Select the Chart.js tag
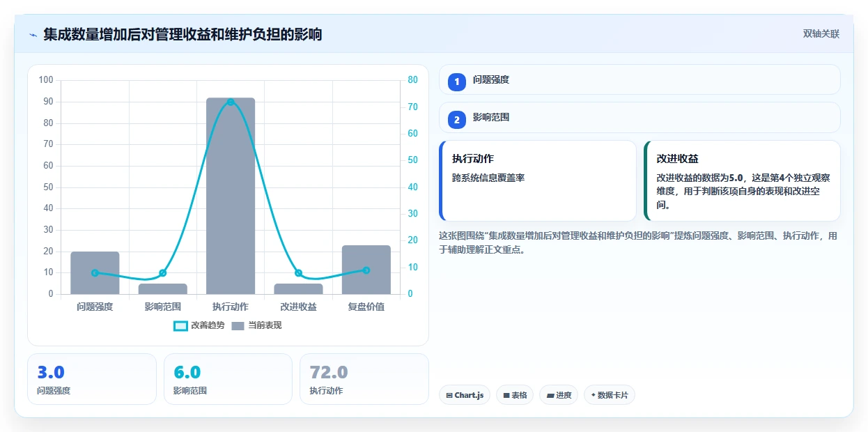The image size is (868, 432). 465,395
